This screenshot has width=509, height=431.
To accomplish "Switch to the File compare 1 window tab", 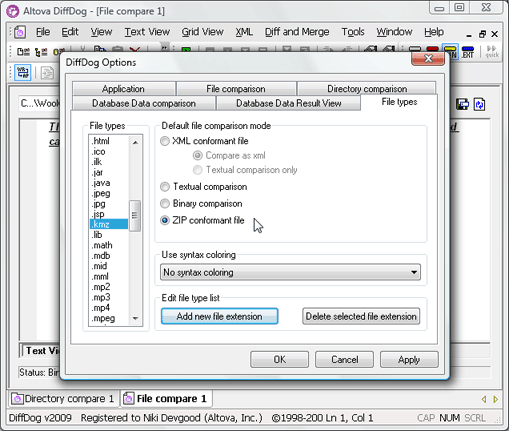I will pyautogui.click(x=166, y=399).
